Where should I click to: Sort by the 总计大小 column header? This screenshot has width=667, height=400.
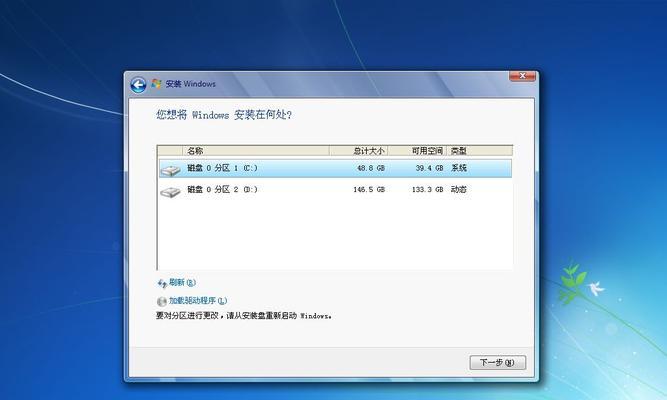coord(358,151)
